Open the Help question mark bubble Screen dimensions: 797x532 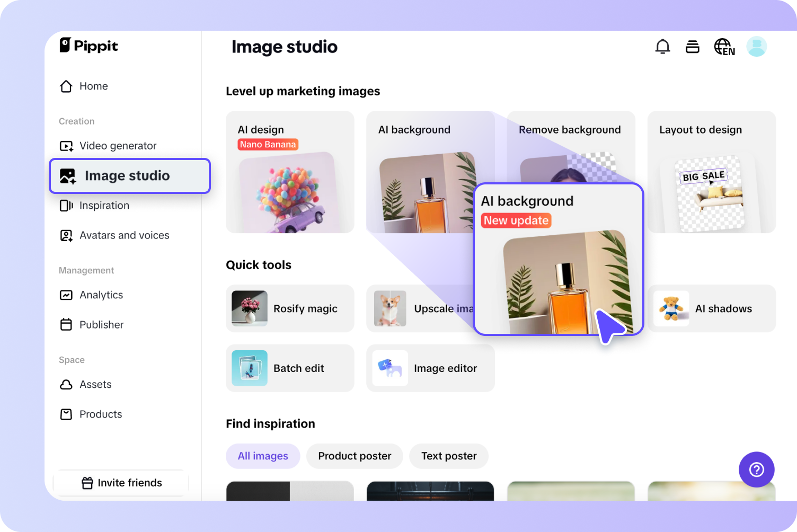pyautogui.click(x=756, y=469)
